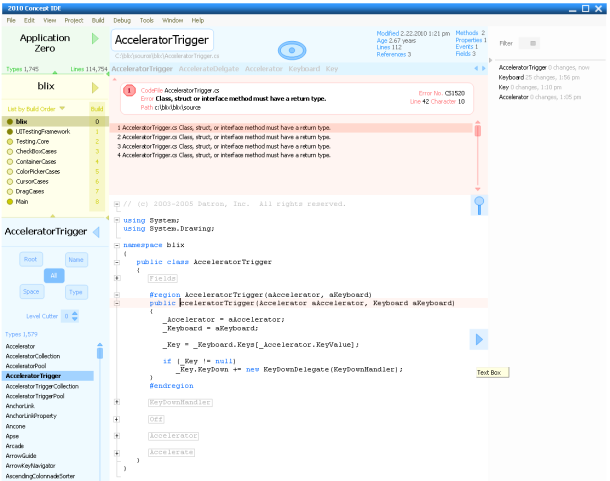
Task: Click the Root filter button
Action: click(31, 259)
